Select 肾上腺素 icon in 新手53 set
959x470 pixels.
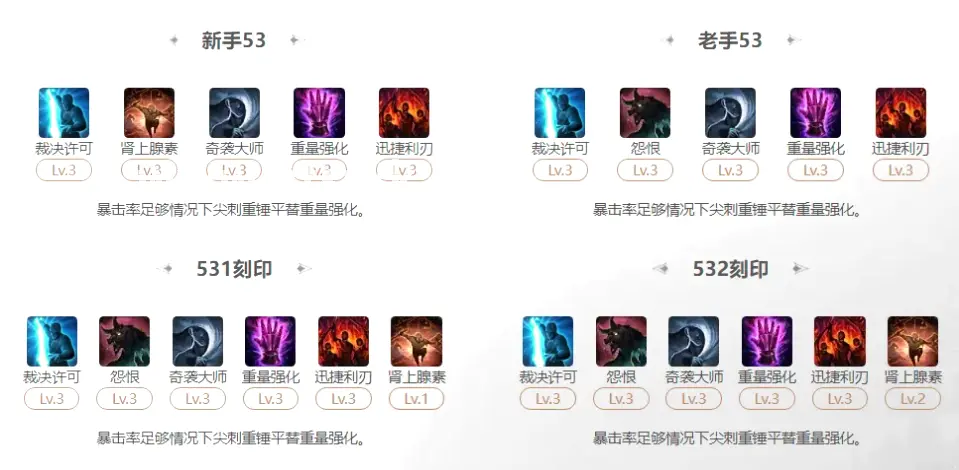(149, 113)
